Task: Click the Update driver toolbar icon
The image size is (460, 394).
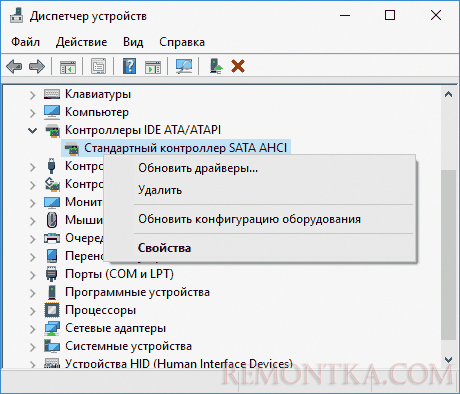Action: point(216,66)
